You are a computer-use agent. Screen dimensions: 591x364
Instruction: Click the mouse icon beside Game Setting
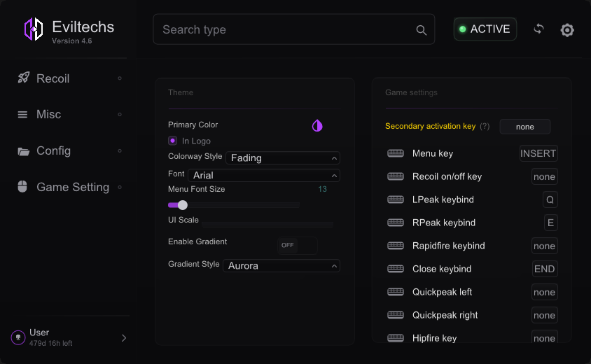click(x=22, y=186)
